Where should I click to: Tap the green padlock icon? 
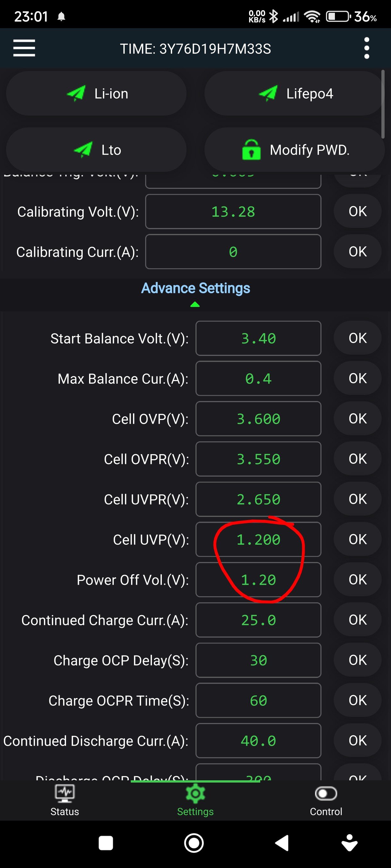[251, 149]
